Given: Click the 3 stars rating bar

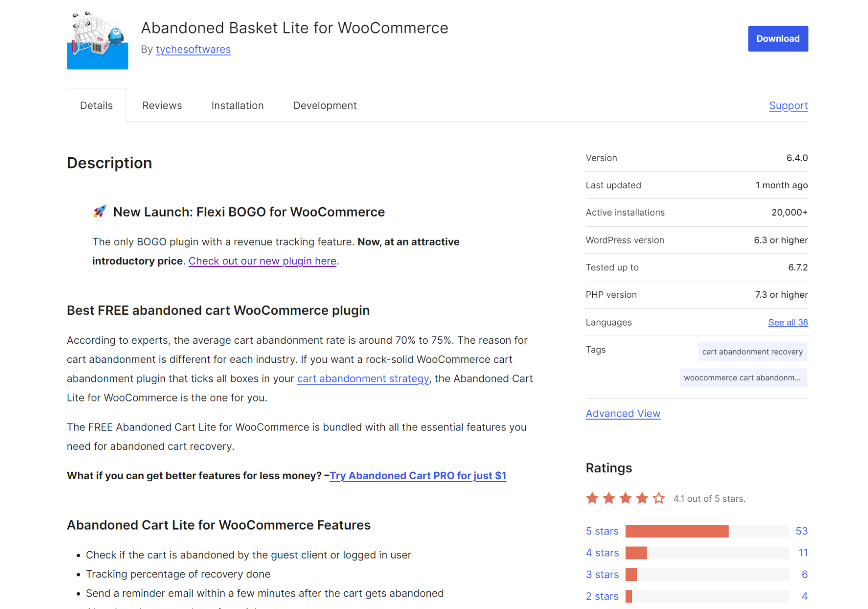Looking at the screenshot, I should tap(707, 574).
